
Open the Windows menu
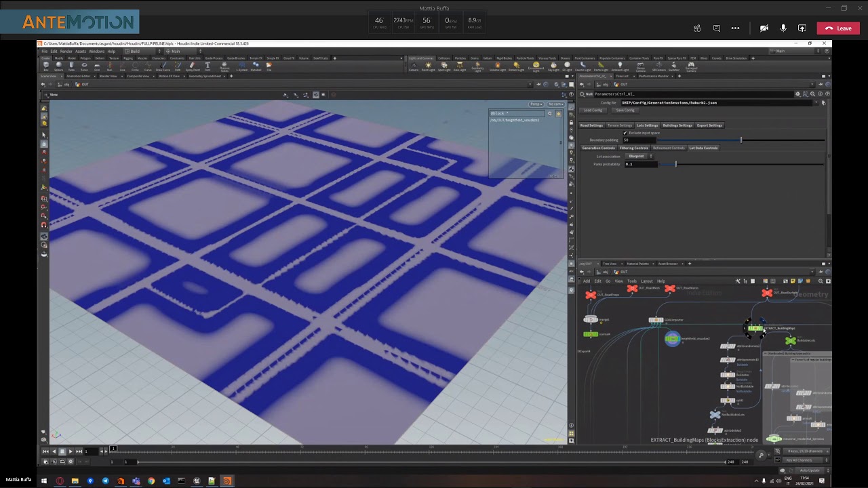coord(96,52)
